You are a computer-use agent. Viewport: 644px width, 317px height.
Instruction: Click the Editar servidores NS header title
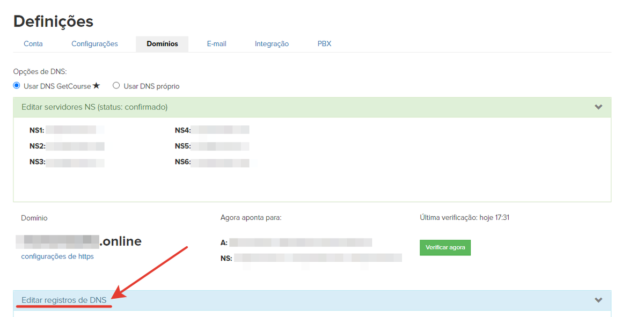94,107
